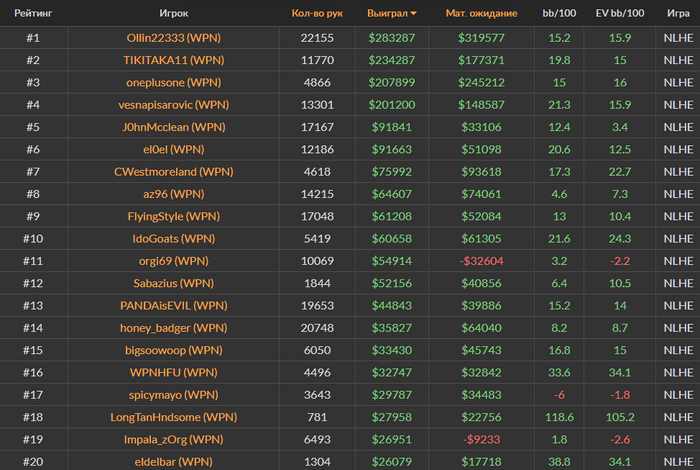This screenshot has width=700, height=470.
Task: Click rank #10 cell
Action: pyautogui.click(x=33, y=239)
